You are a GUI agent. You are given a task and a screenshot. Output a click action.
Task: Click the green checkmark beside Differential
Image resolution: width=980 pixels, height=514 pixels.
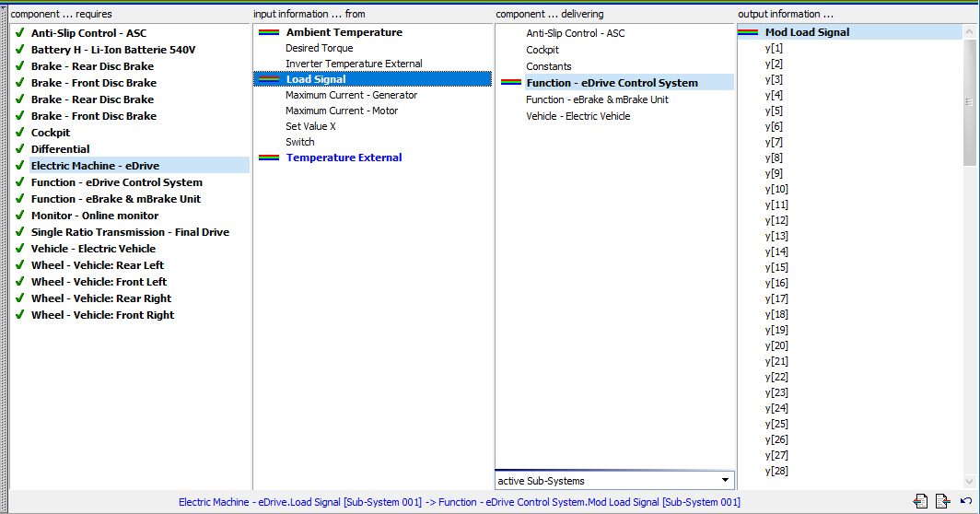click(19, 149)
